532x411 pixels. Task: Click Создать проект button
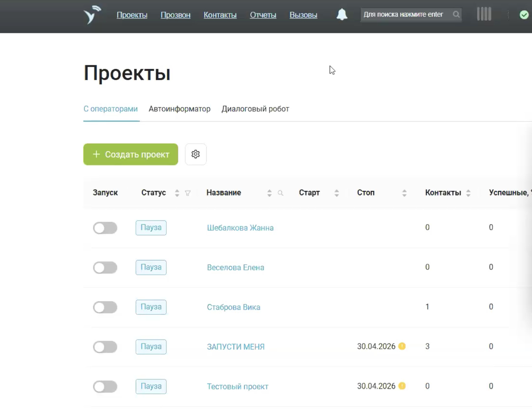point(131,154)
